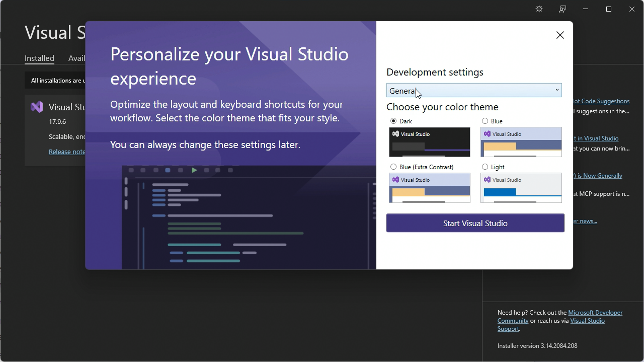644x362 pixels.
Task: Choose Blue (Extra Contrast) theme radio button
Action: (393, 167)
